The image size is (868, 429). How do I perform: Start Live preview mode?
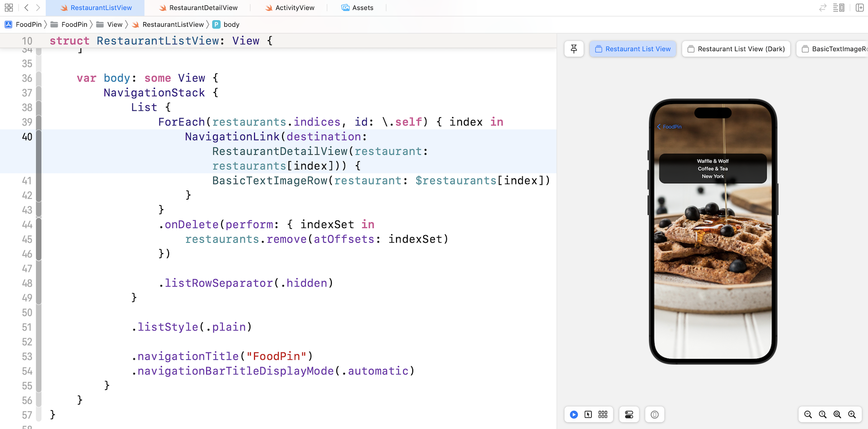[x=574, y=415]
